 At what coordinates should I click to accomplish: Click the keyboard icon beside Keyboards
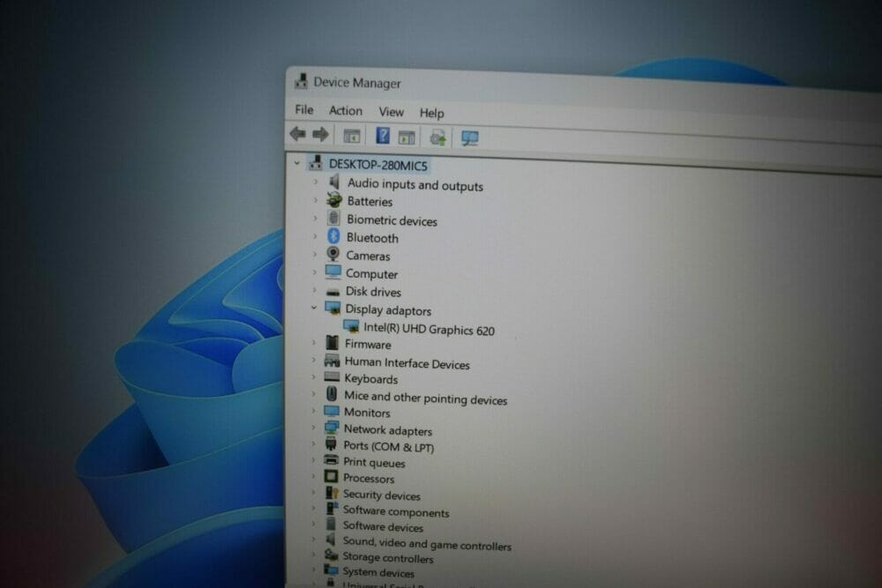coord(332,376)
